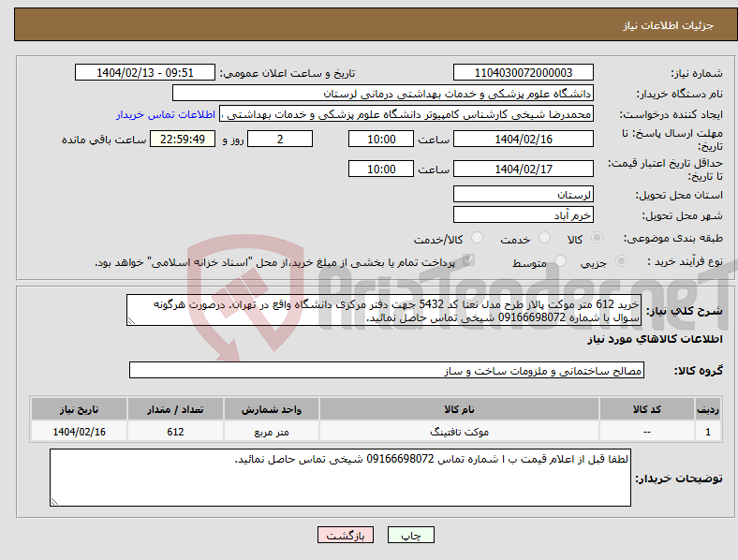Image resolution: width=738 pixels, height=560 pixels.
Task: Click the response deadline time 10:00 field
Action: pos(381,139)
